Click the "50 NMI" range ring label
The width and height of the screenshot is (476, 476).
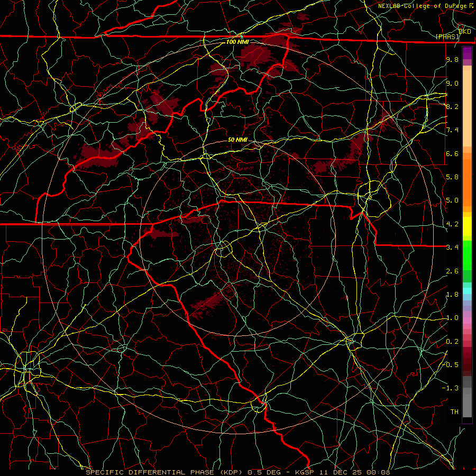pos(237,140)
